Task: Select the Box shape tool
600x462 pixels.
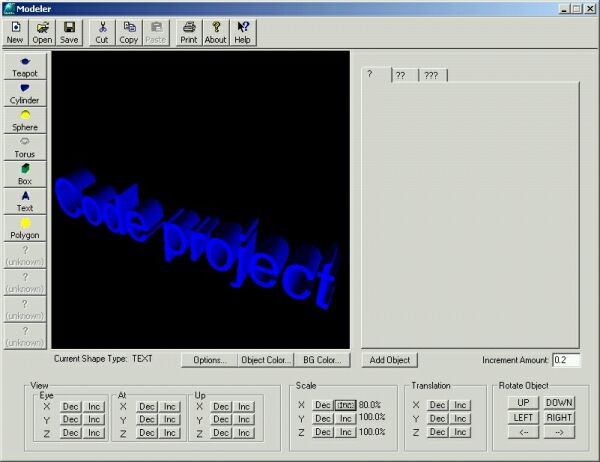Action: [x=25, y=175]
